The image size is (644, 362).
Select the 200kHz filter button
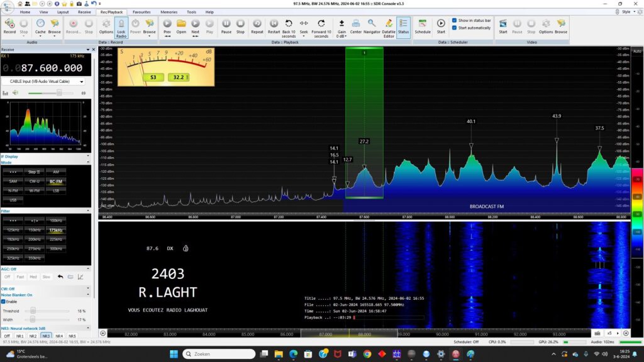[x=35, y=239]
